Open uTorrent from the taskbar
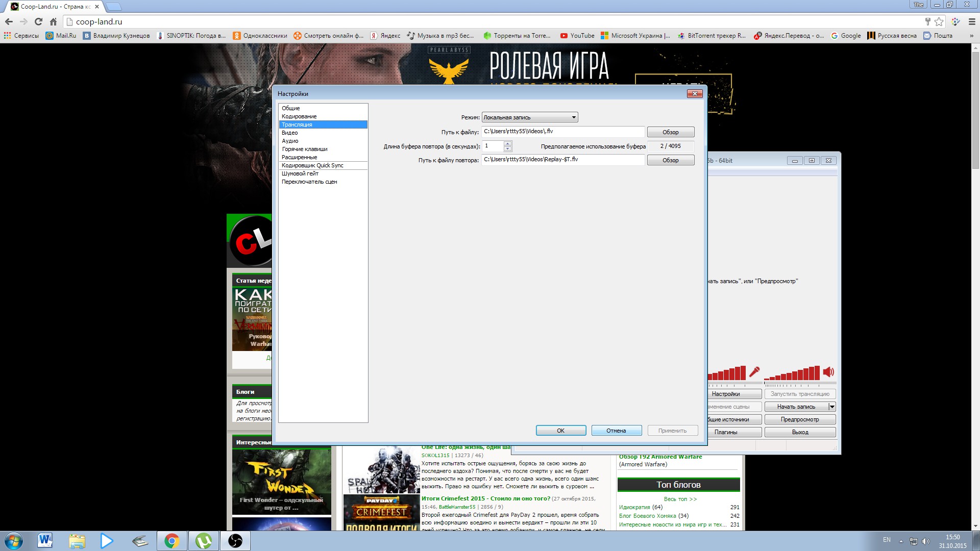980x551 pixels. click(204, 541)
